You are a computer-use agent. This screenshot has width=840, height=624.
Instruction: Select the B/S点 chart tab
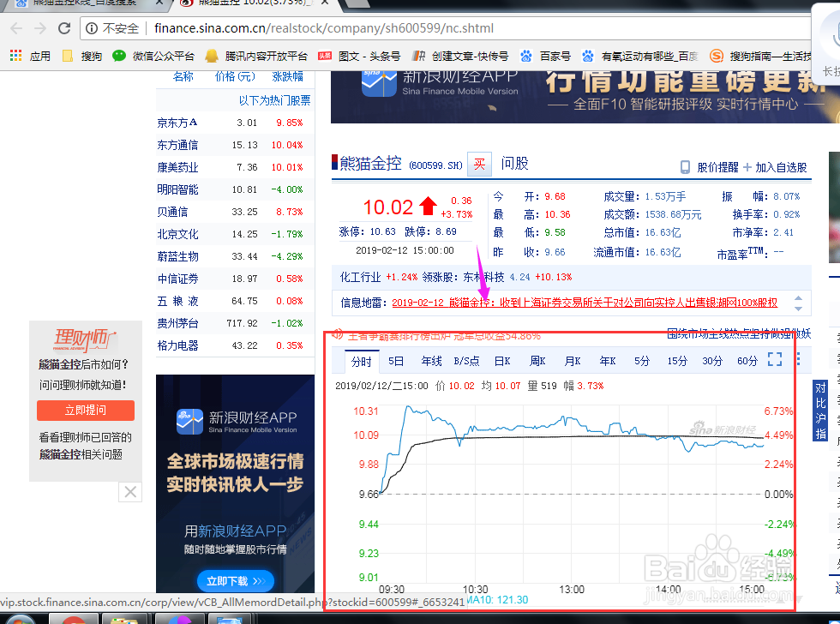pos(466,361)
